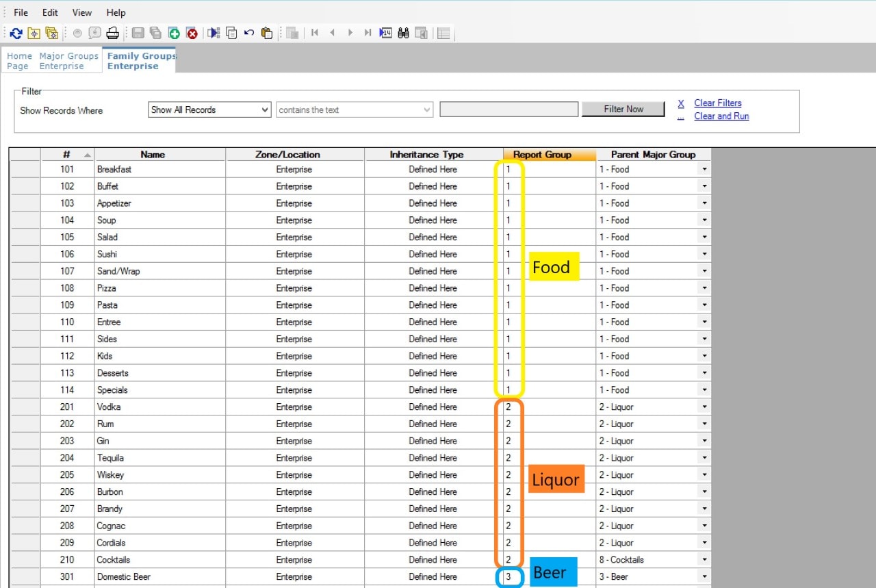876x588 pixels.
Task: Click the Filter Now button
Action: (623, 109)
